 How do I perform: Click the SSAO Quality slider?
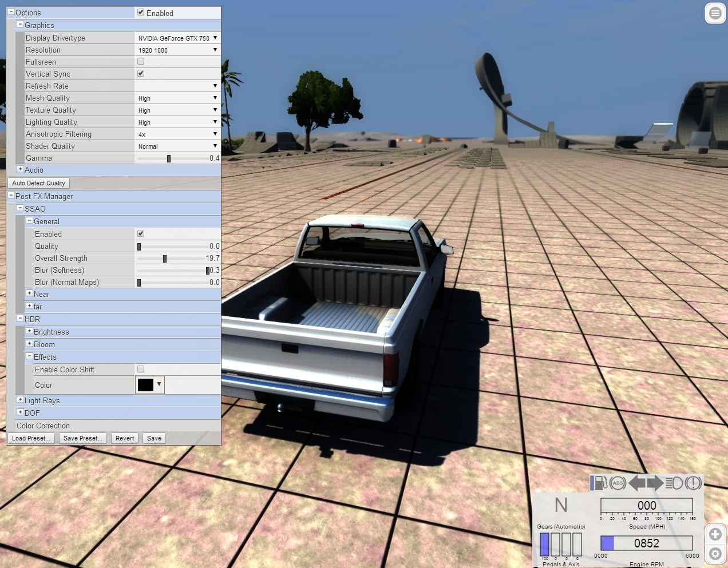pyautogui.click(x=172, y=247)
